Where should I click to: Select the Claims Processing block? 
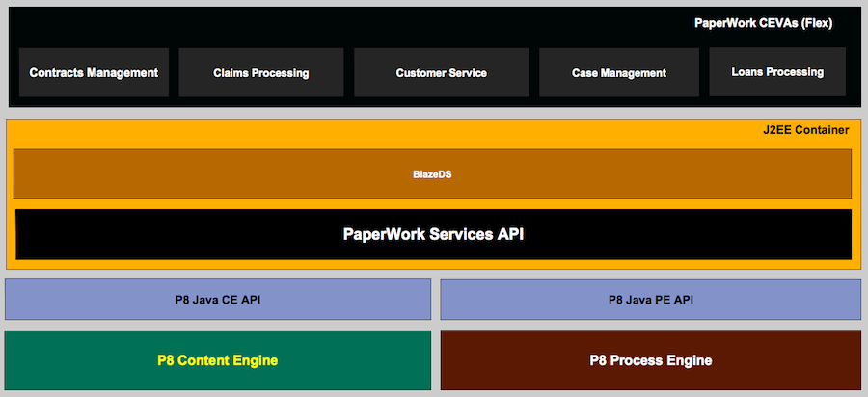pyautogui.click(x=261, y=72)
